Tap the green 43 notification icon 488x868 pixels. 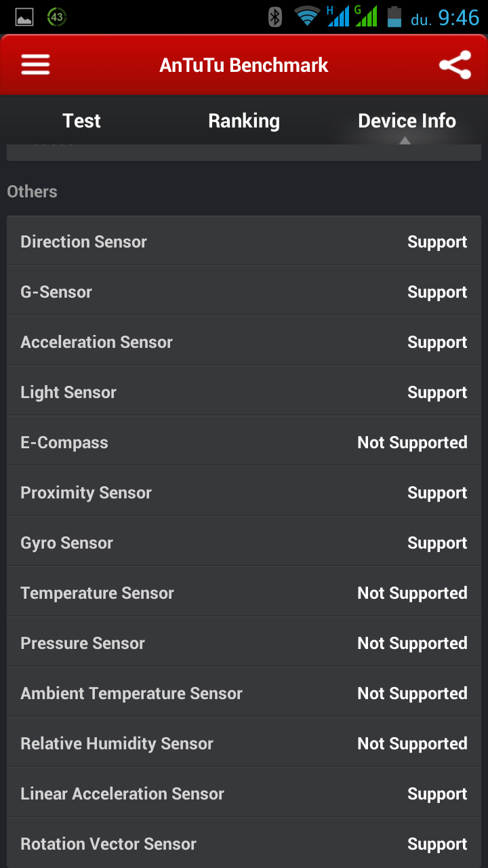tap(57, 18)
